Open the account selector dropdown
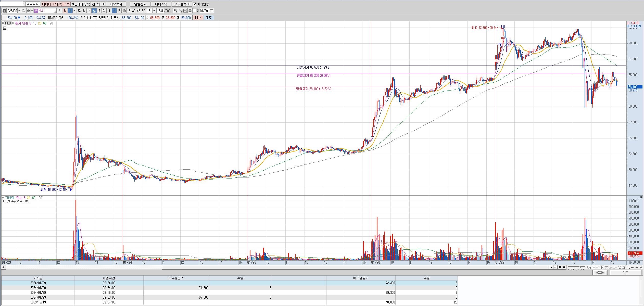This screenshot has width=644, height=306. 23,4
